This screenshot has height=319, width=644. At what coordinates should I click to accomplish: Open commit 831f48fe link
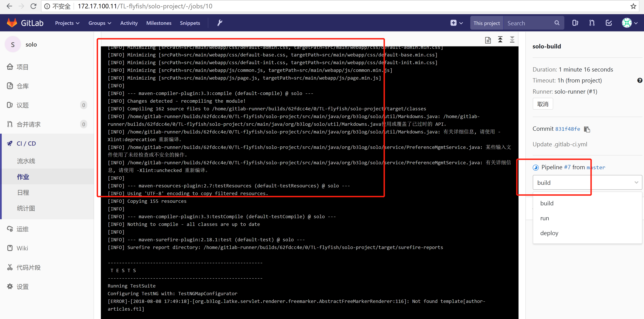tap(568, 129)
